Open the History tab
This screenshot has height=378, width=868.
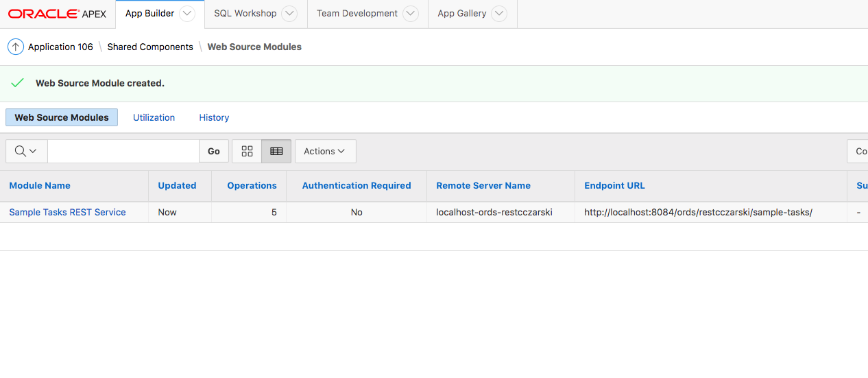click(214, 117)
